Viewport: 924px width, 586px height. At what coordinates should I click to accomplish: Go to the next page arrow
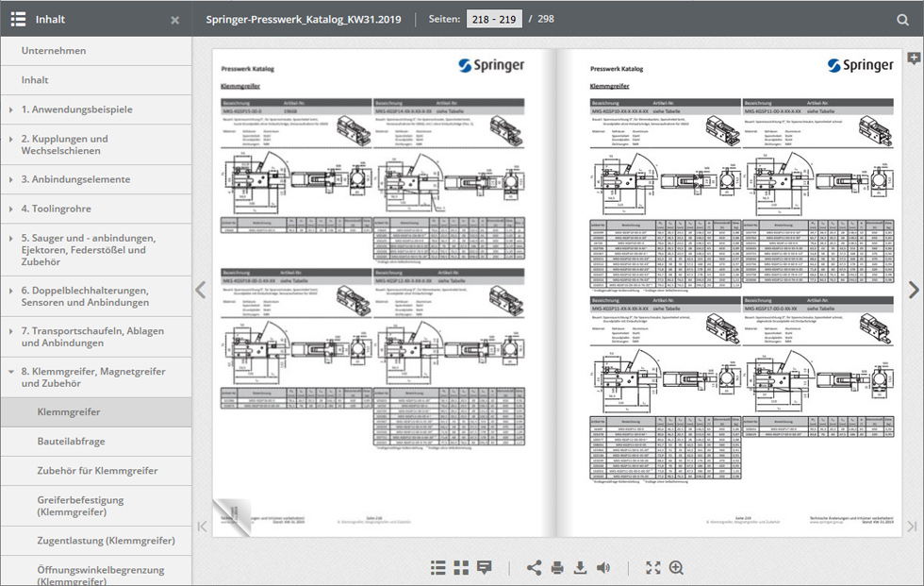pyautogui.click(x=914, y=290)
